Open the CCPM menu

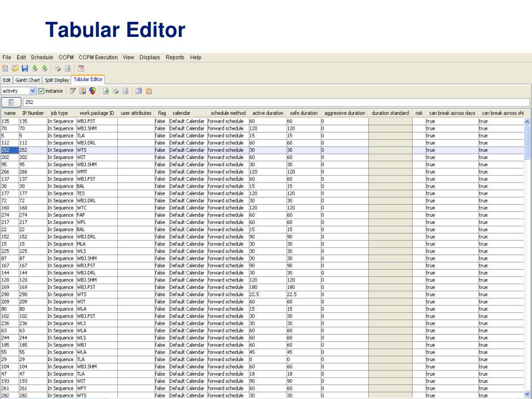[66, 57]
